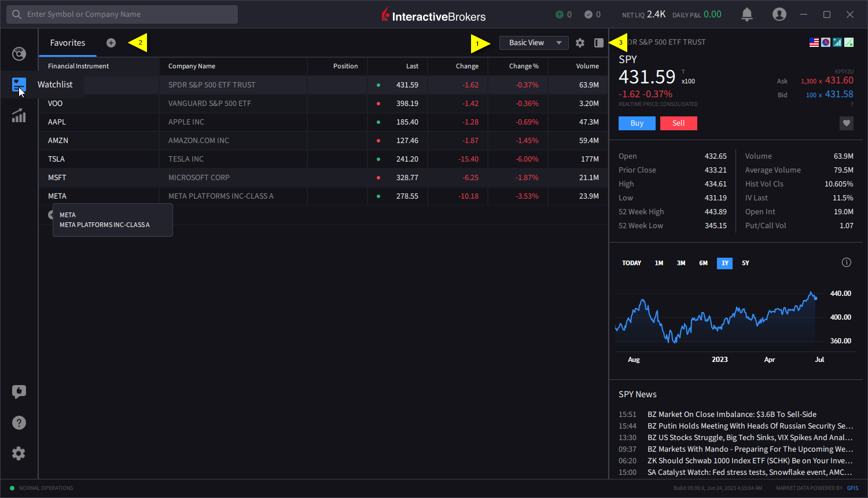Viewport: 868px width, 498px height.
Task: Click the teal bar chart icon for SPY
Action: (x=837, y=42)
